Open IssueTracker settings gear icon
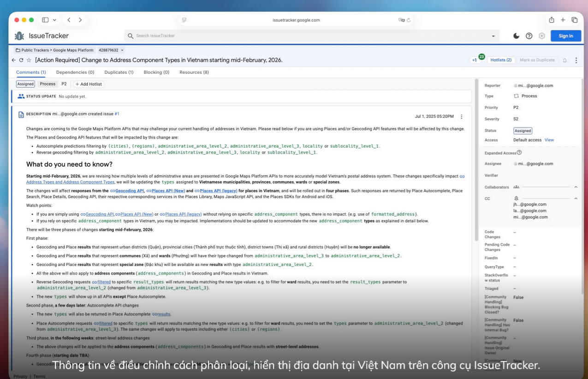Viewport: 588px width, 379px height. 542,36
